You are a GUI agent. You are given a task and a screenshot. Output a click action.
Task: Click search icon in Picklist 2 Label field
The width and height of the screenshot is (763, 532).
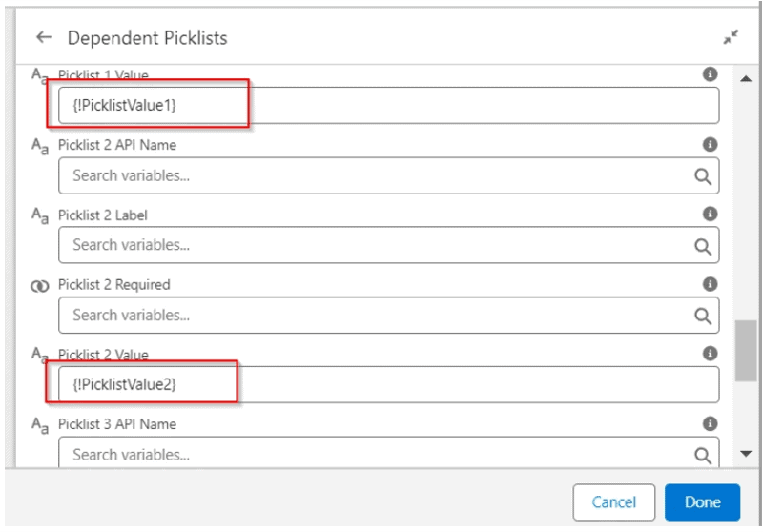(x=703, y=246)
